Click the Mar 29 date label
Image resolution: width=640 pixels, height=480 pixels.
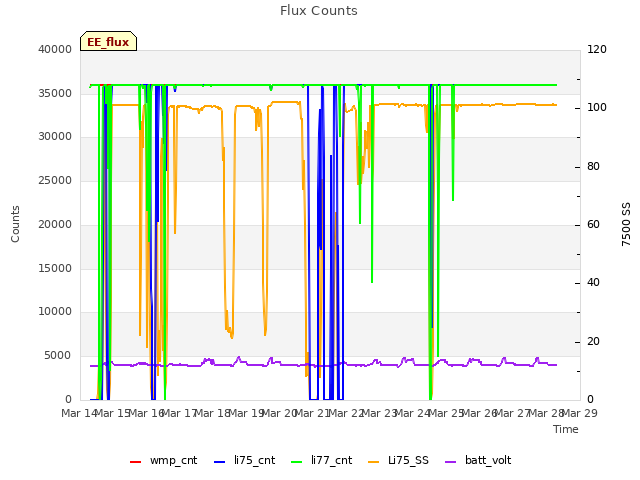point(580,413)
